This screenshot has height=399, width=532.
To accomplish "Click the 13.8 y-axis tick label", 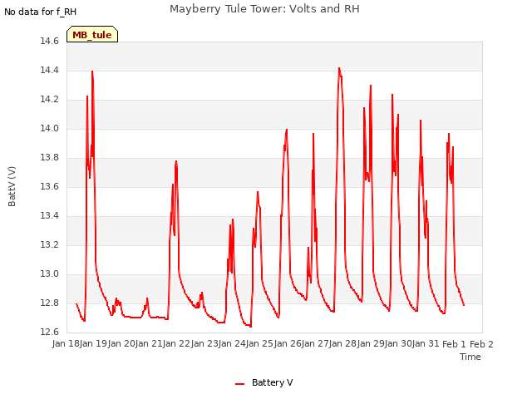I will (x=50, y=157).
